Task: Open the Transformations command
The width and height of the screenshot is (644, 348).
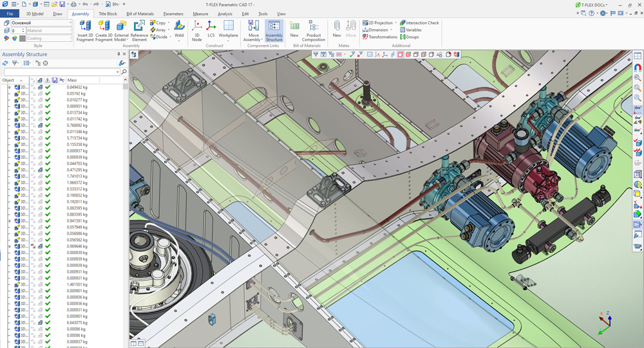Action: (380, 37)
